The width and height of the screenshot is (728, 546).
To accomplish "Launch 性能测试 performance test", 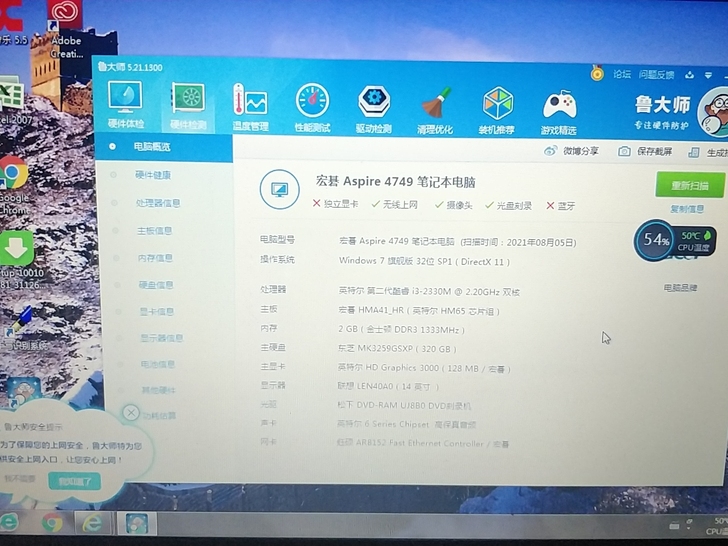I will 312,108.
